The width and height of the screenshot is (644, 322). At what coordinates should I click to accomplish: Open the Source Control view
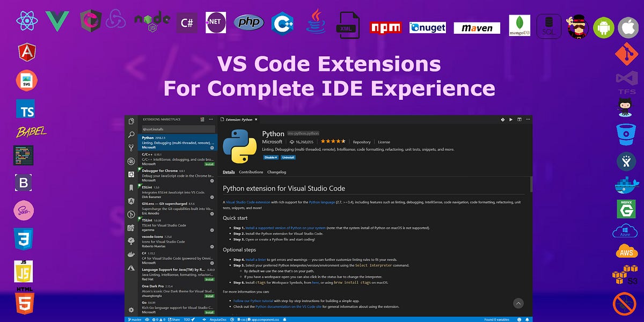(x=132, y=147)
